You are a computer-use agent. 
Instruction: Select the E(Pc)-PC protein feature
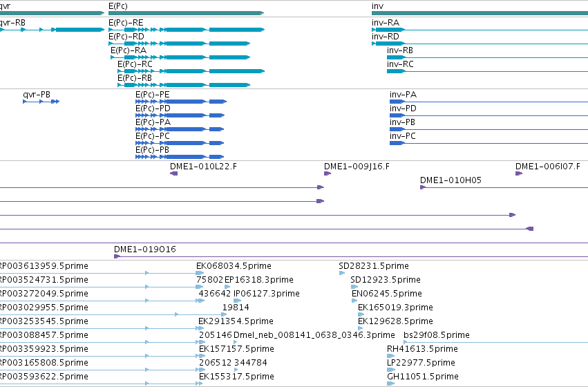click(180, 143)
